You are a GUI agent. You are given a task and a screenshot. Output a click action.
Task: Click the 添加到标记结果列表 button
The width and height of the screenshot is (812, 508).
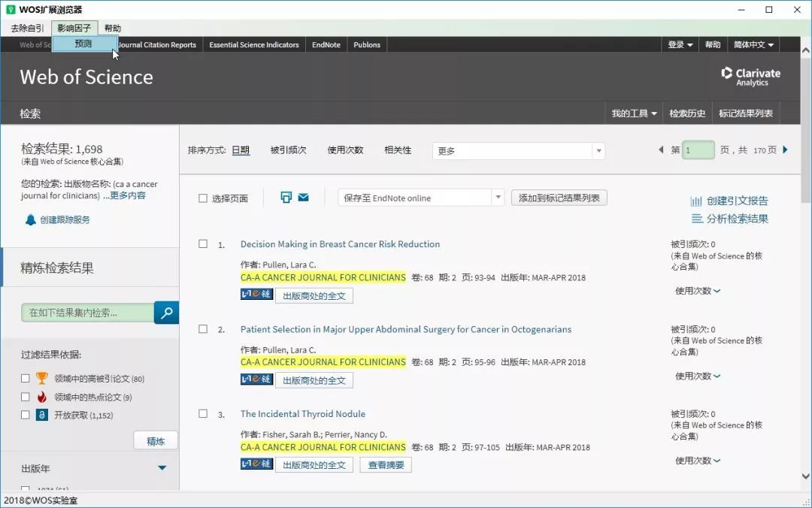(559, 198)
